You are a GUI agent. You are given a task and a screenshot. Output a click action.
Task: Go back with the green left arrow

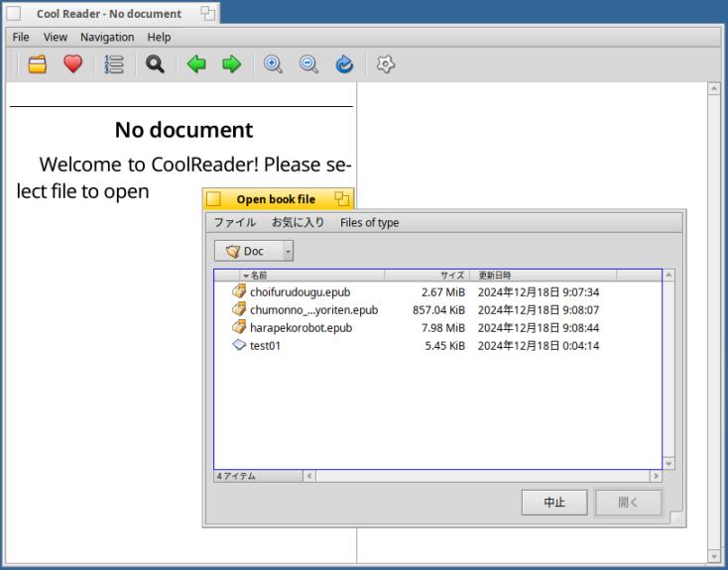(x=196, y=64)
